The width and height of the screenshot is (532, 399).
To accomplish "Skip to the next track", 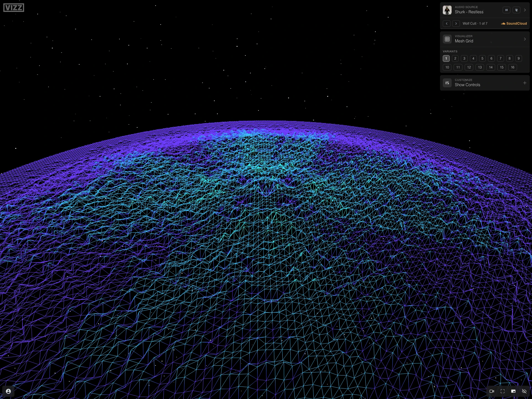I will 456,24.
